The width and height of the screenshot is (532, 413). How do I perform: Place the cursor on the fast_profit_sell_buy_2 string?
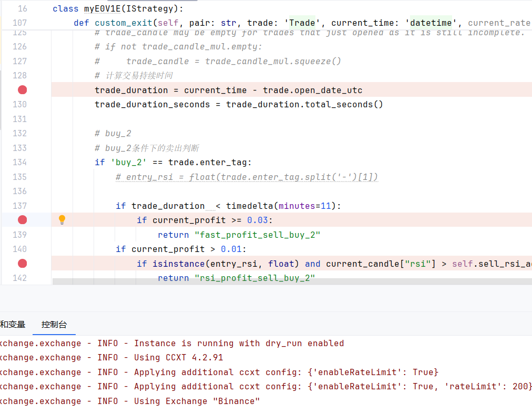[x=258, y=235]
